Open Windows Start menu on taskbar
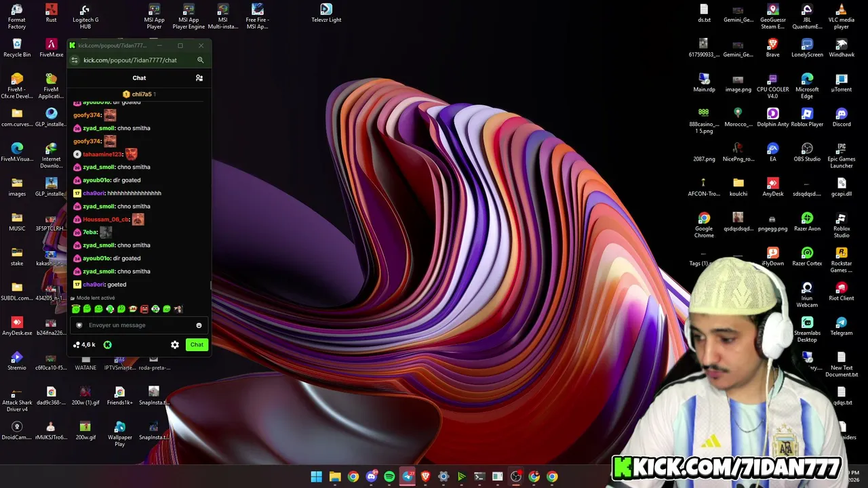Screen dimensions: 868x488 (317, 476)
